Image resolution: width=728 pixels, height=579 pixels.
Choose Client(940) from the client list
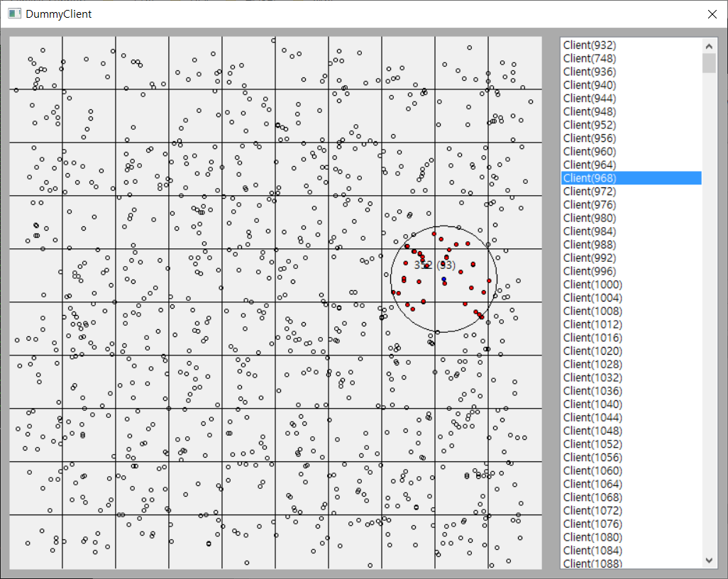631,85
